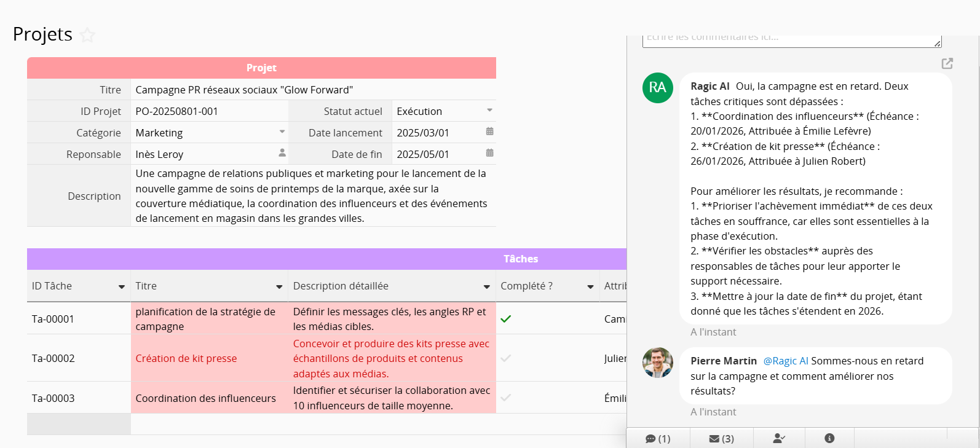The width and height of the screenshot is (980, 448).
Task: Switch to the email tab (3)
Action: pos(721,439)
